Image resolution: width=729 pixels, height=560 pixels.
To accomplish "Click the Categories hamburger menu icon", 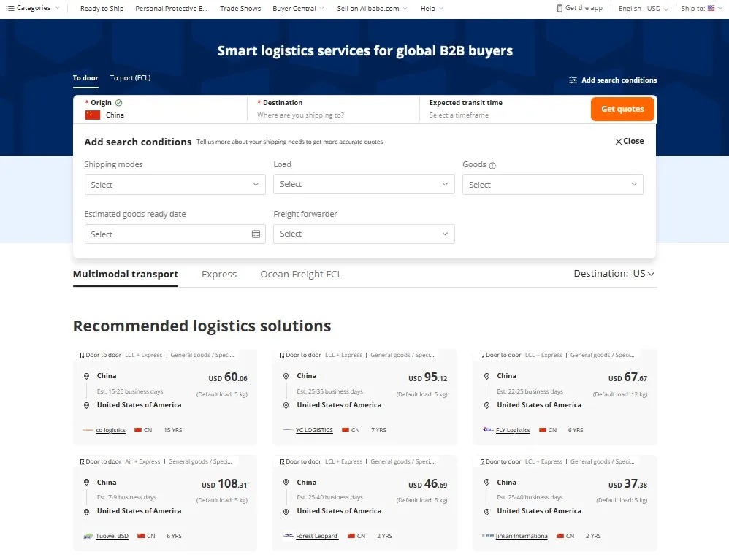I will pos(10,8).
